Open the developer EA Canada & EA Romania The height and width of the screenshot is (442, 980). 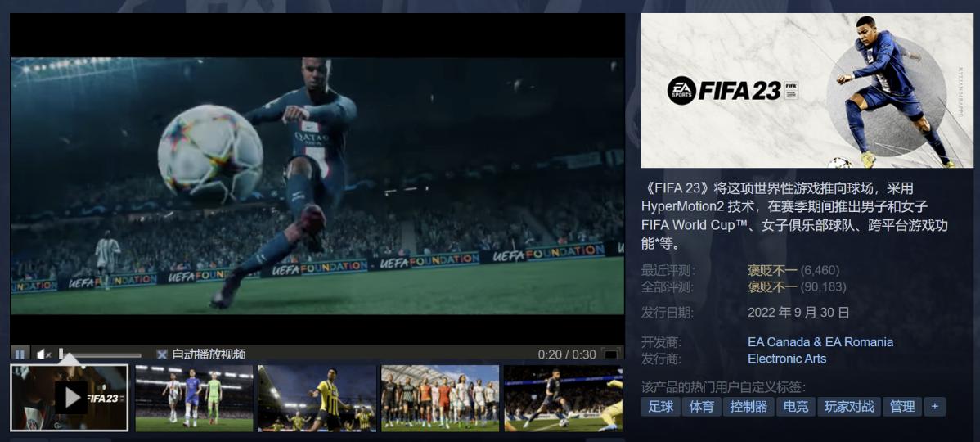coord(820,342)
